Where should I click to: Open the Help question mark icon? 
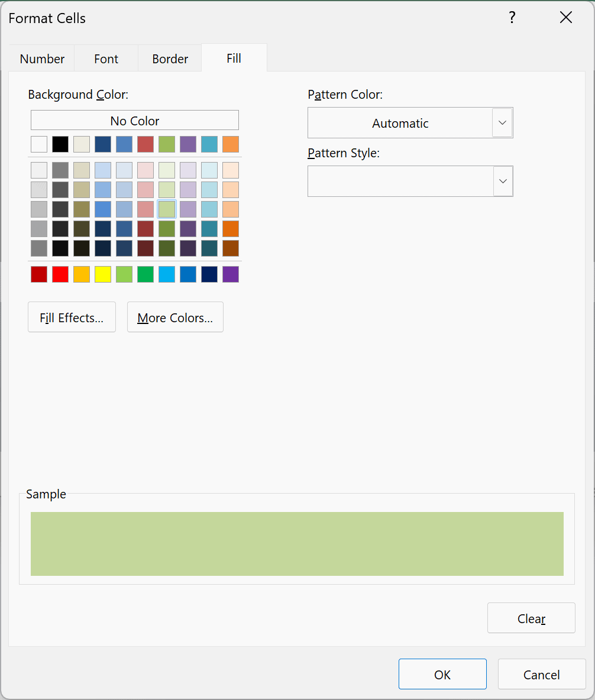(512, 17)
